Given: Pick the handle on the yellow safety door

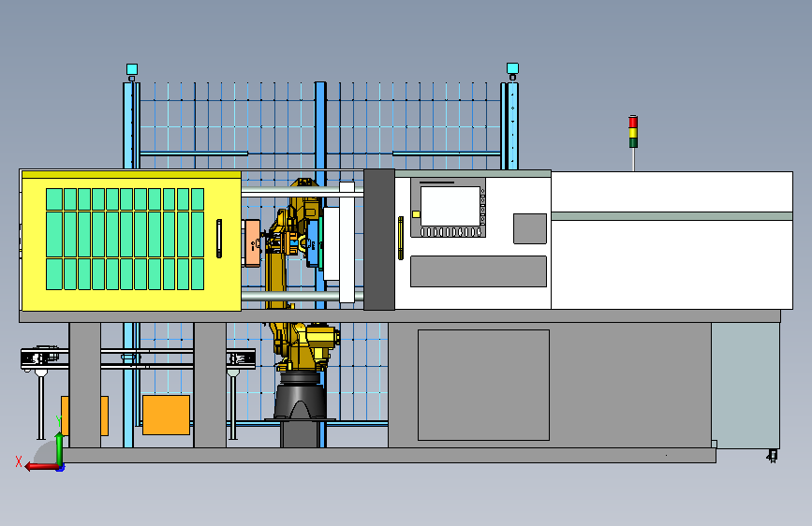Looking at the screenshot, I should coord(219,238).
